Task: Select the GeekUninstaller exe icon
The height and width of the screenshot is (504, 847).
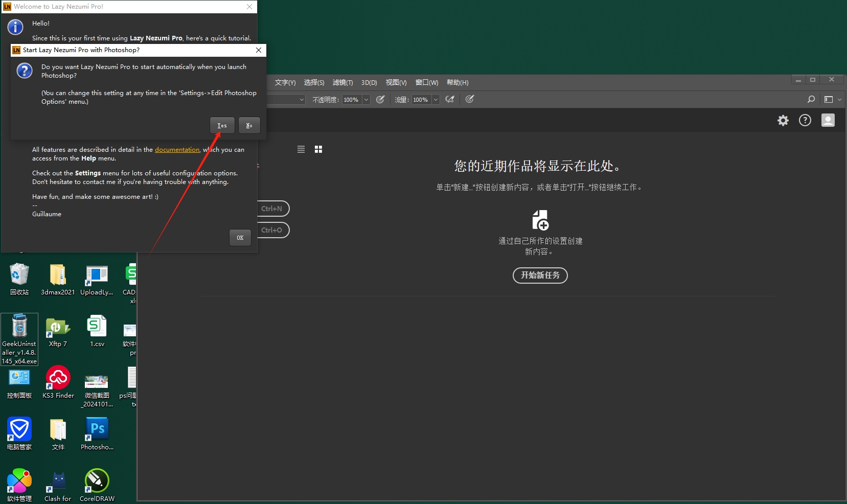Action: [x=19, y=339]
